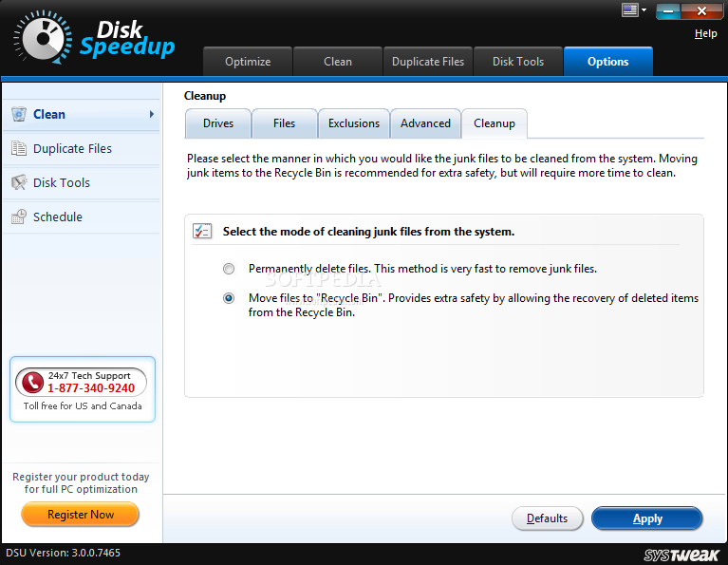Select the Cleanup sub-tab
Image resolution: width=728 pixels, height=565 pixels.
click(x=495, y=123)
